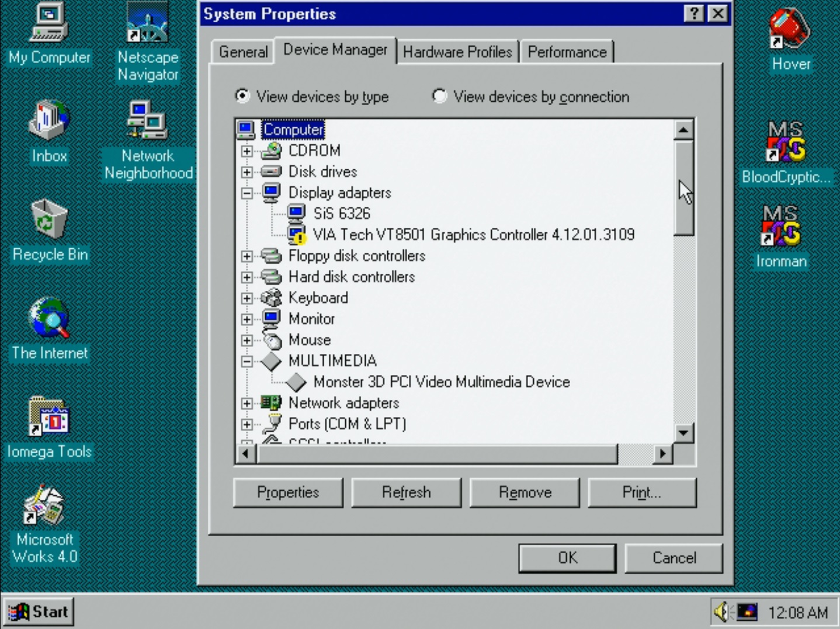The width and height of the screenshot is (840, 629).
Task: Select the Computer root node
Action: tap(293, 130)
